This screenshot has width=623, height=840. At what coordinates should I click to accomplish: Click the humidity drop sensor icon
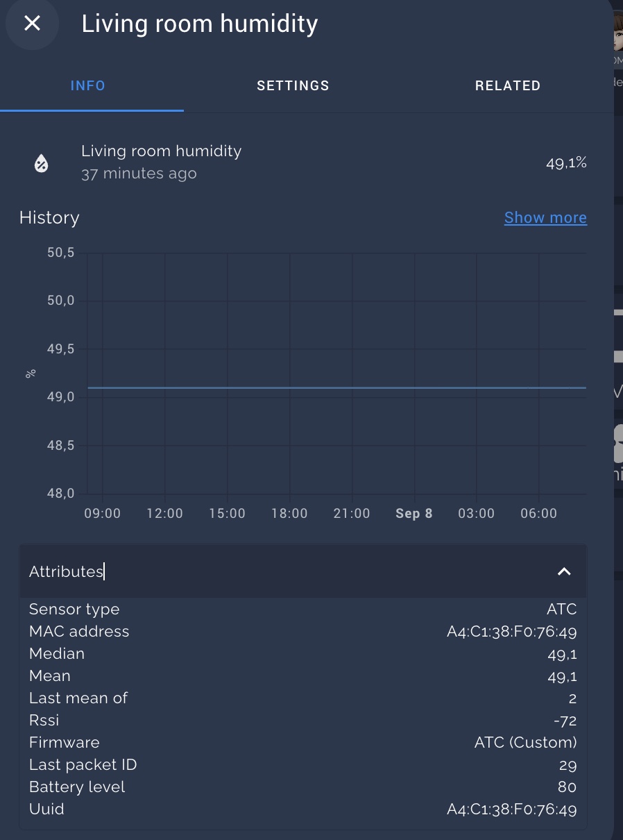point(42,163)
